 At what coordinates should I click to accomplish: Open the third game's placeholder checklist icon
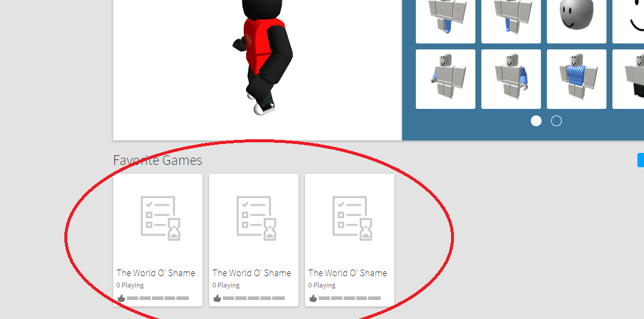click(352, 218)
